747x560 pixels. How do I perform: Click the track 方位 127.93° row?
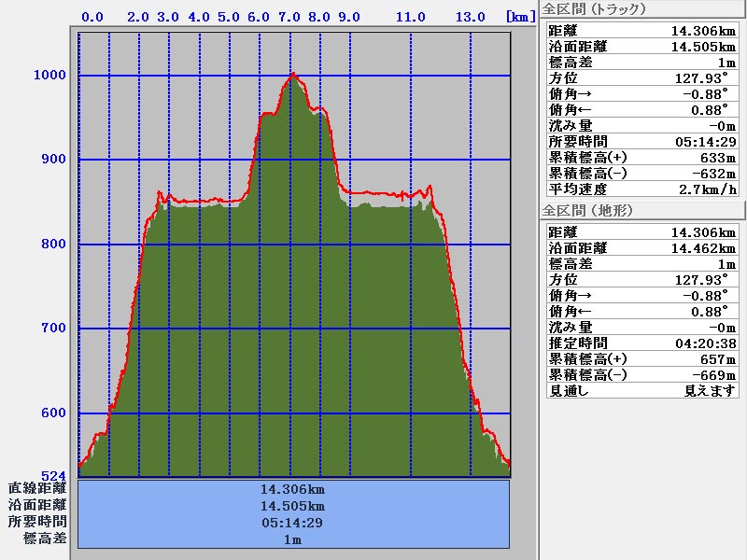641,77
